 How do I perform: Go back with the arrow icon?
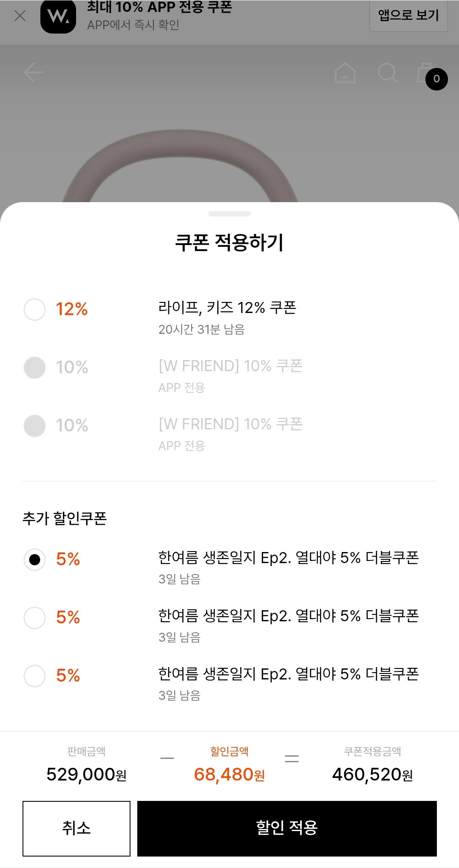click(34, 73)
